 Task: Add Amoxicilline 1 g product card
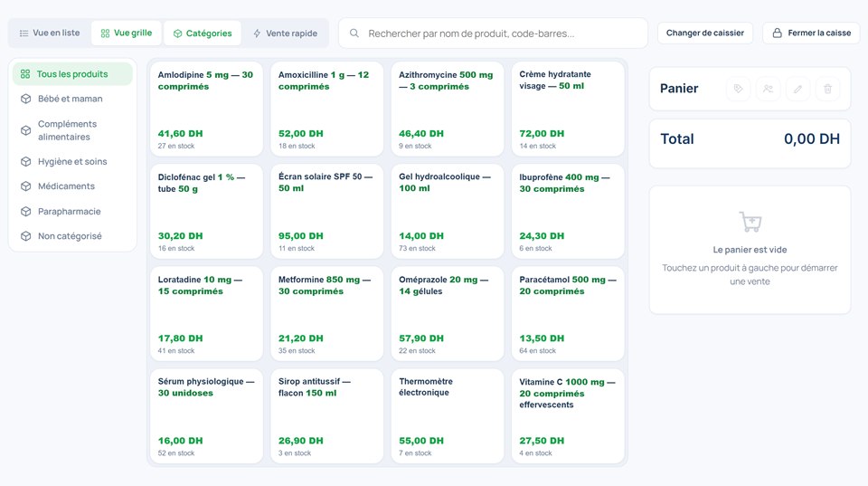pos(326,109)
